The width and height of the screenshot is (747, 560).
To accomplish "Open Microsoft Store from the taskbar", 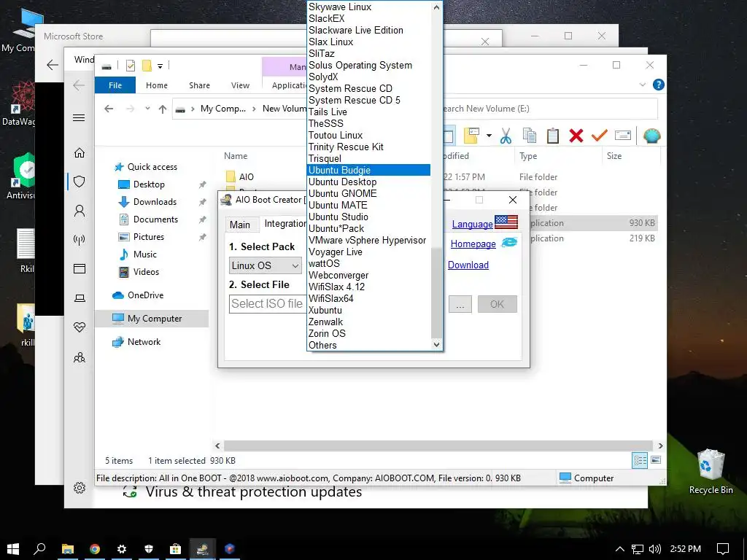I will pyautogui.click(x=176, y=549).
